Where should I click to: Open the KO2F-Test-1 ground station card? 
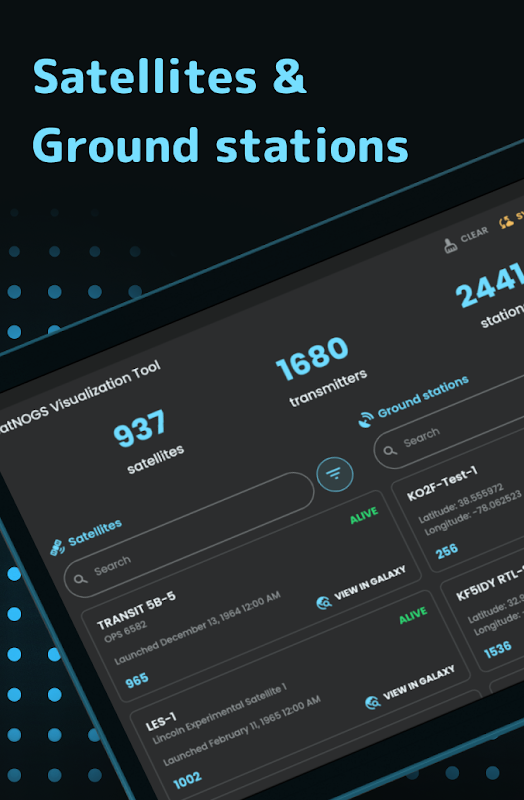[458, 514]
